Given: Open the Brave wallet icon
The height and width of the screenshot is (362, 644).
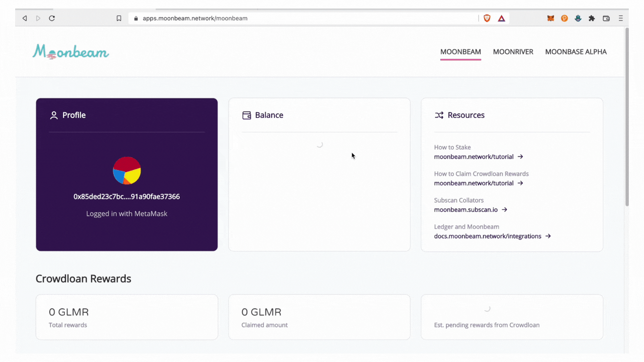Looking at the screenshot, I should (x=606, y=18).
